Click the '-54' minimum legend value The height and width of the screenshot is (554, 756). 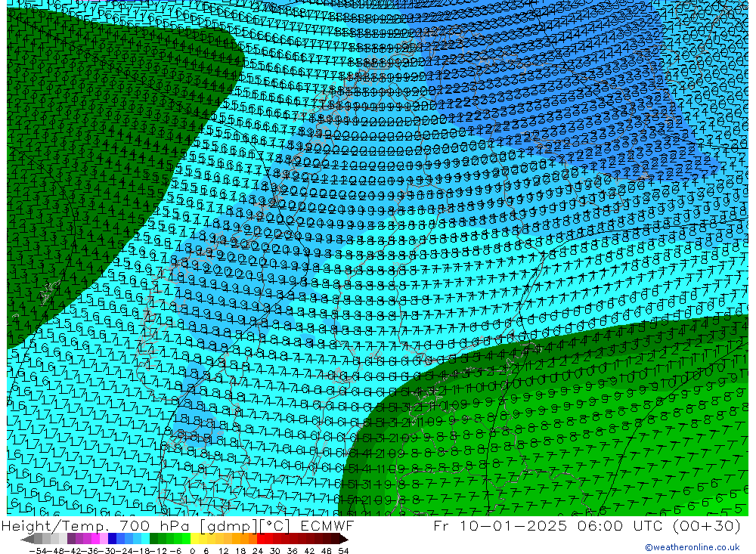coord(38,550)
